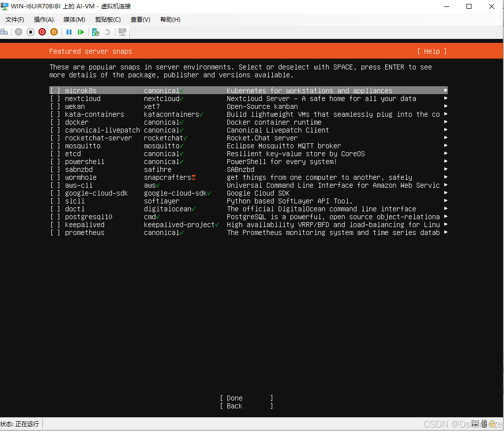Viewport: 504px width, 433px height.
Task: Select the snap name text "doctl"
Action: click(74, 209)
